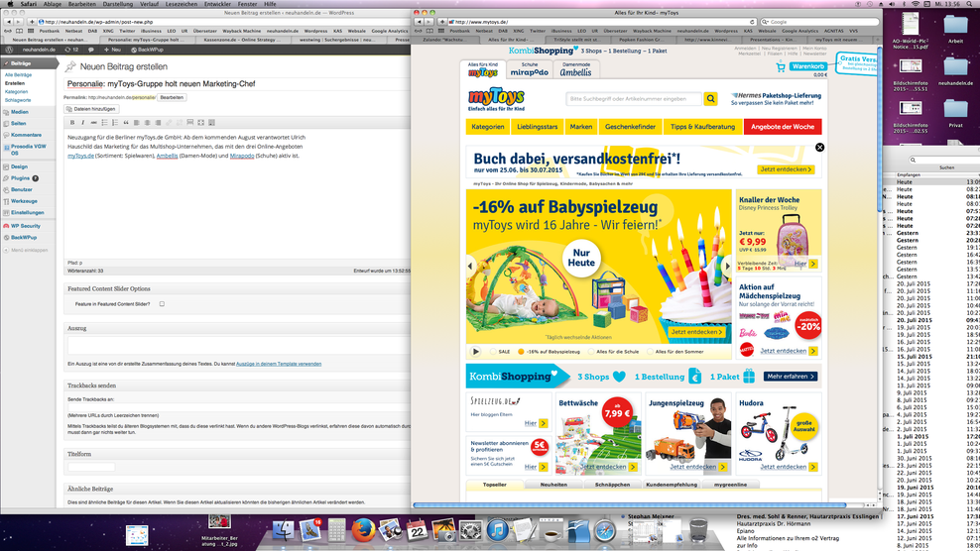Open the Lesezeichen menu in menu bar
This screenshot has height=551, width=980.
181,4
